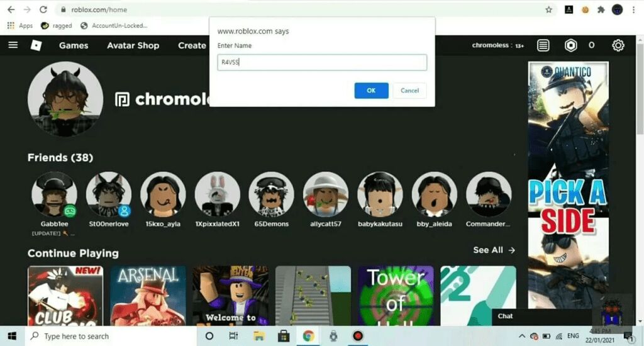Click the dark square extension icon
The width and height of the screenshot is (644, 346).
point(569,9)
